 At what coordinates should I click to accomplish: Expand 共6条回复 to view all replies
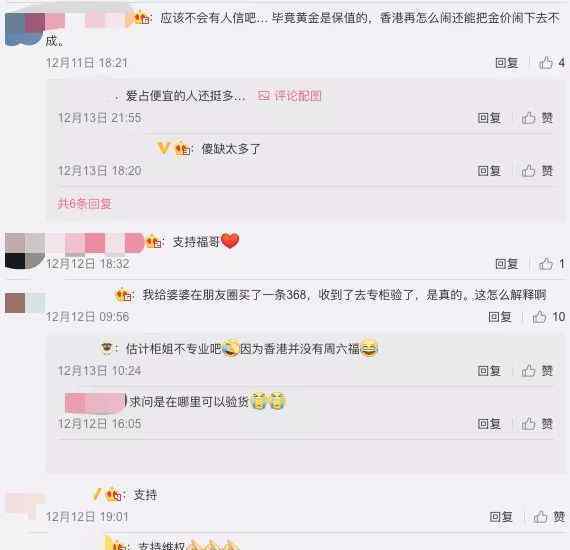[x=84, y=204]
